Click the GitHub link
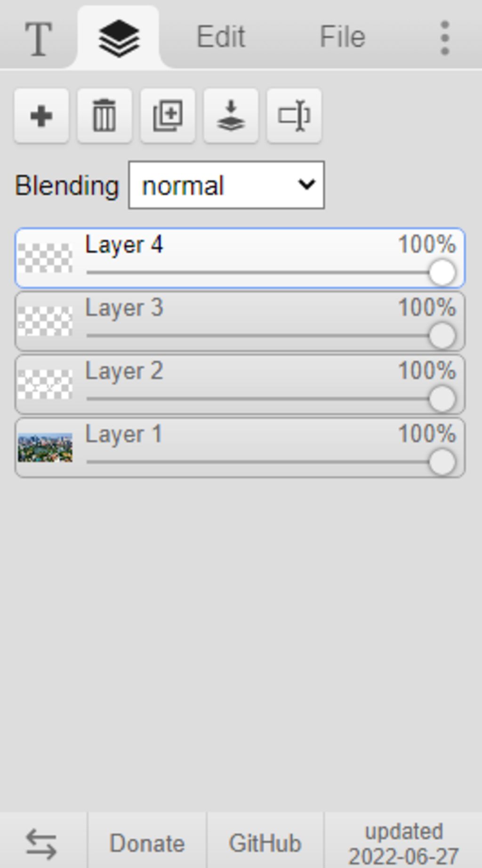Screen dimensions: 482x868 (265, 843)
